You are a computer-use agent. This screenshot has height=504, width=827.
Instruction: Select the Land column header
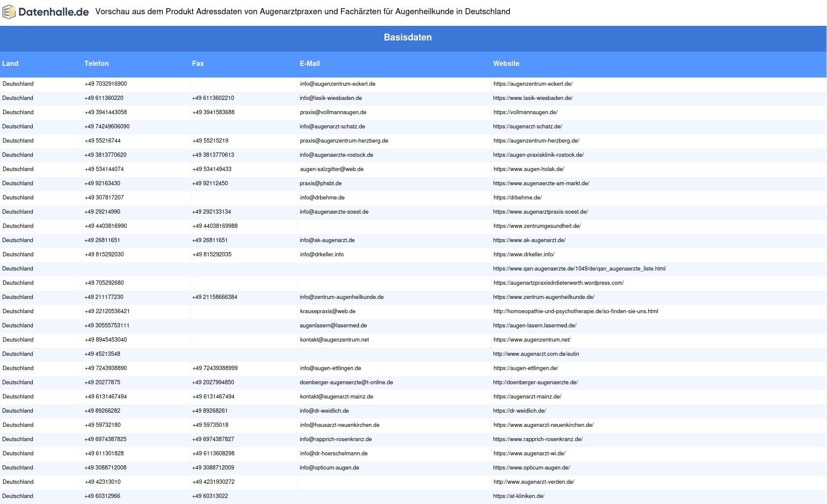click(10, 63)
